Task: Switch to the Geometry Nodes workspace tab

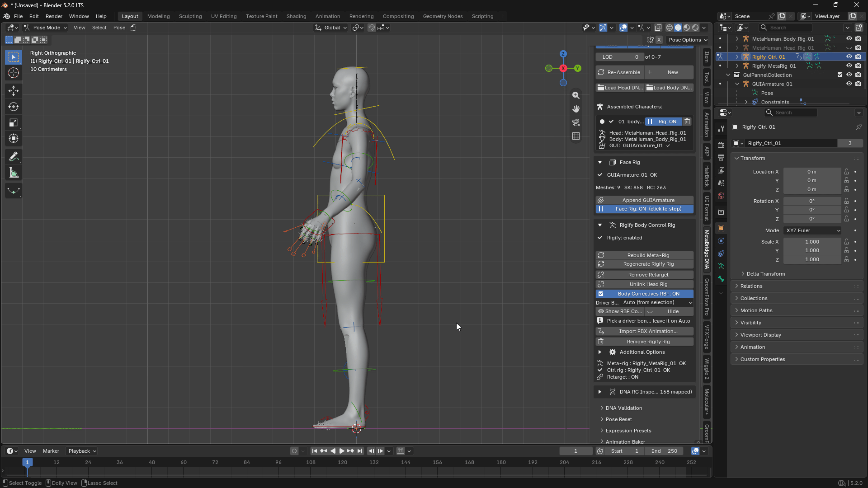Action: [443, 16]
